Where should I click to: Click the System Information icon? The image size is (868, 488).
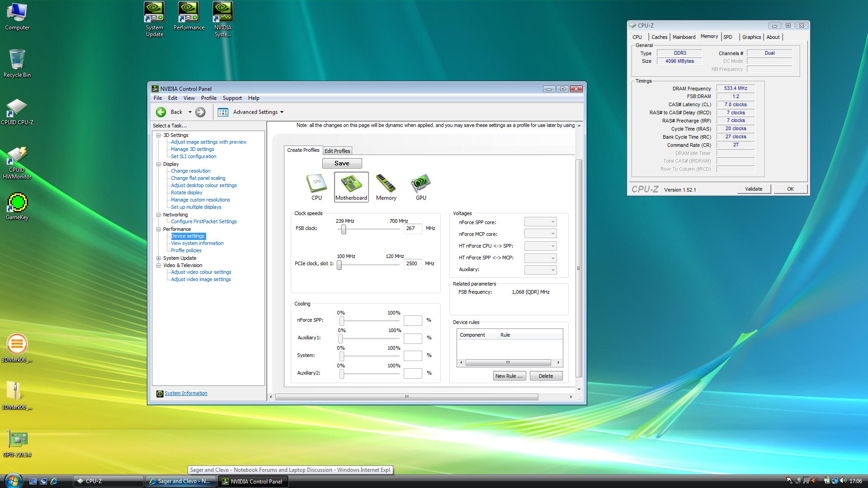(160, 394)
